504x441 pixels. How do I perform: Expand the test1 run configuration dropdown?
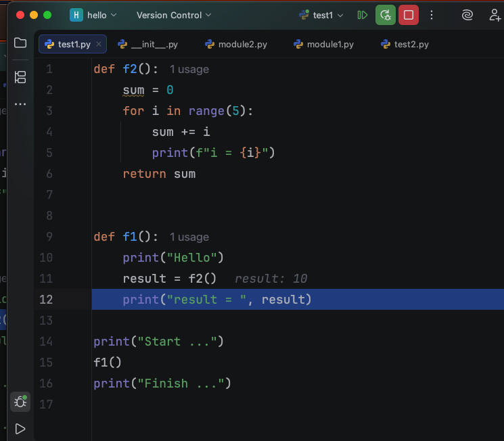tap(322, 15)
